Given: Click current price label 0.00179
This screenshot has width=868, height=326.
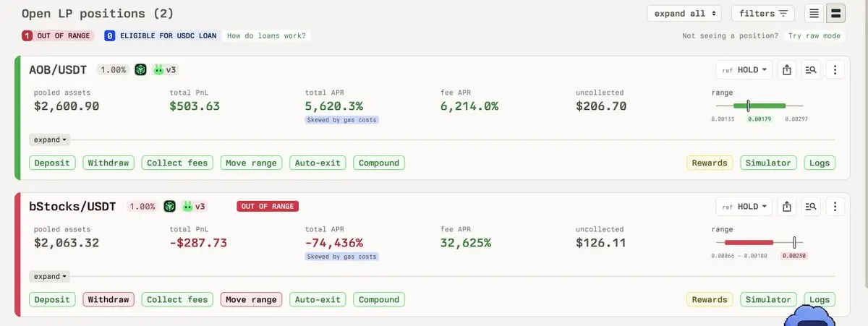Looking at the screenshot, I should click(759, 119).
